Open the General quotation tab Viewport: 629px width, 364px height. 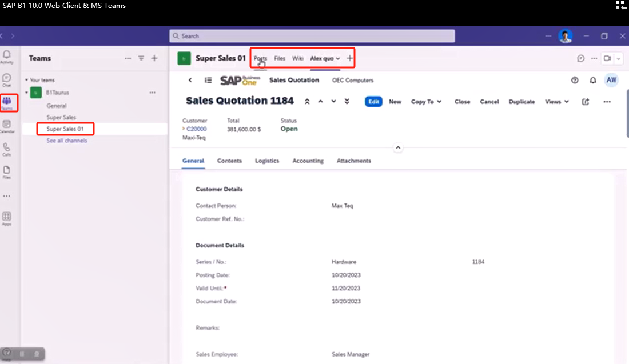193,161
